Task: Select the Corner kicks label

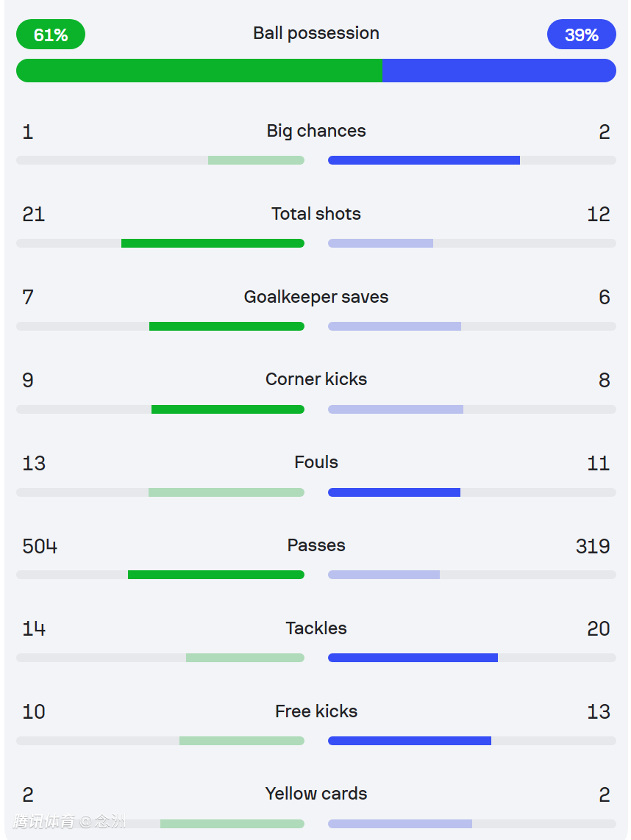Action: point(316,379)
